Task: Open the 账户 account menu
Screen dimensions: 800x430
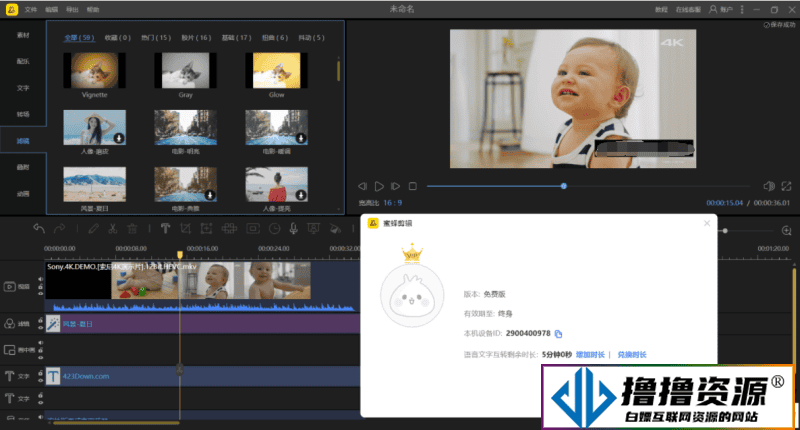Action: 721,10
